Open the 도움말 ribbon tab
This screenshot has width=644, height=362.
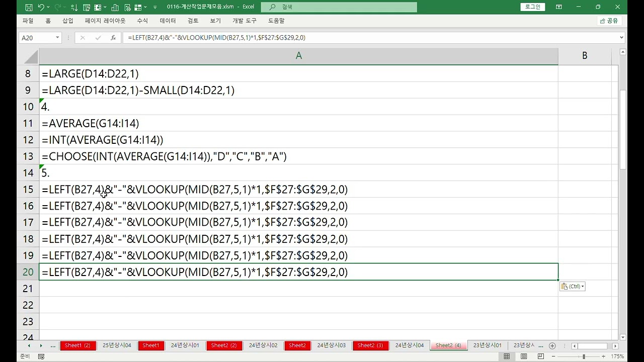pos(276,21)
